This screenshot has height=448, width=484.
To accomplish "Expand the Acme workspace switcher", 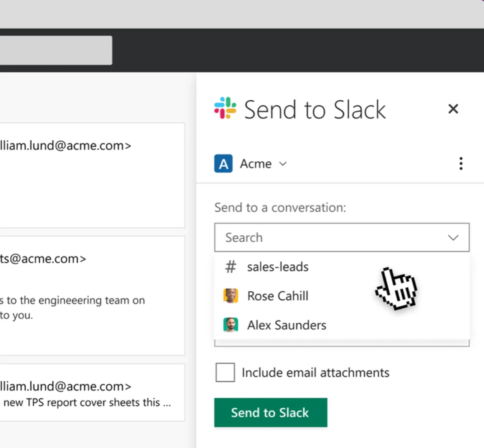I will pyautogui.click(x=263, y=163).
